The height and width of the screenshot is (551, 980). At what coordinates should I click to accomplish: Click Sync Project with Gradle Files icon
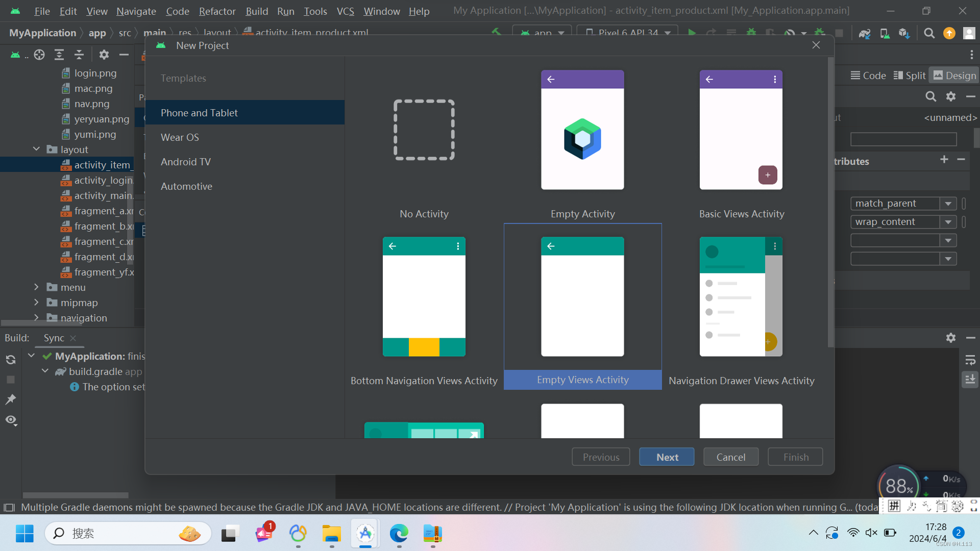[864, 34]
